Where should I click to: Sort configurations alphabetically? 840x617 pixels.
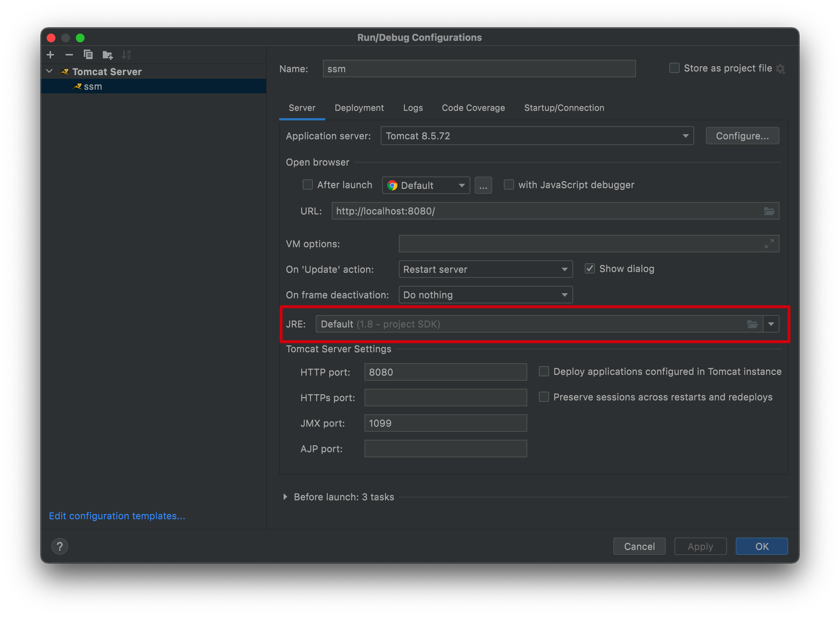point(126,55)
